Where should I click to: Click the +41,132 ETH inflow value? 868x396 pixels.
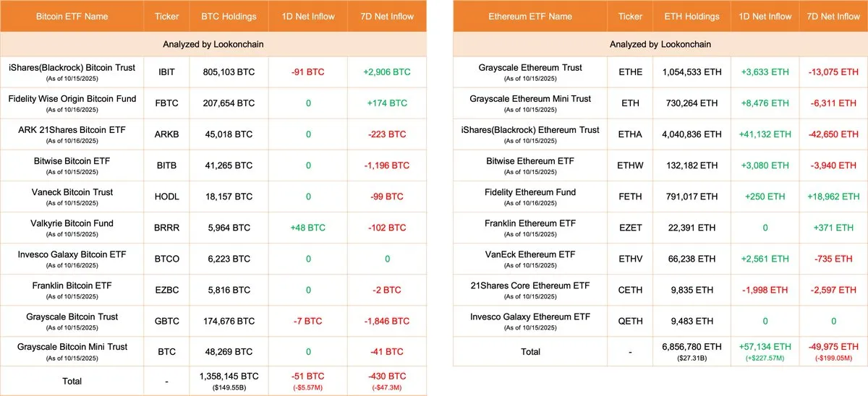click(x=765, y=134)
